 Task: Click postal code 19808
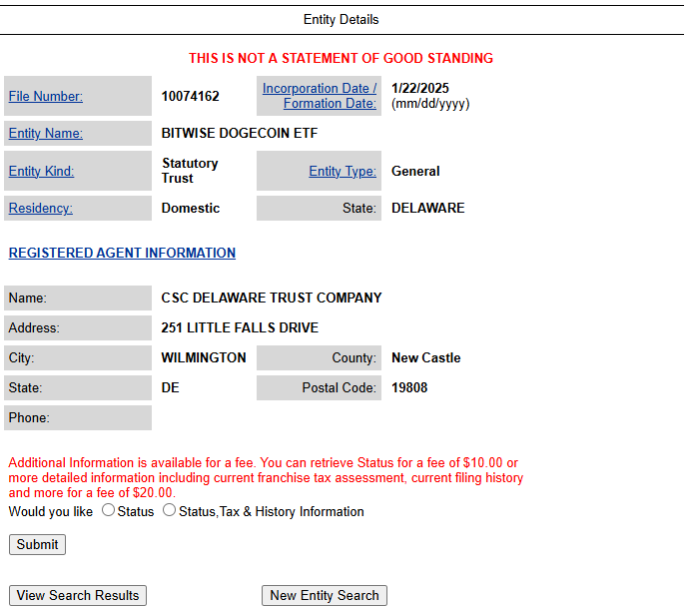[x=409, y=387]
